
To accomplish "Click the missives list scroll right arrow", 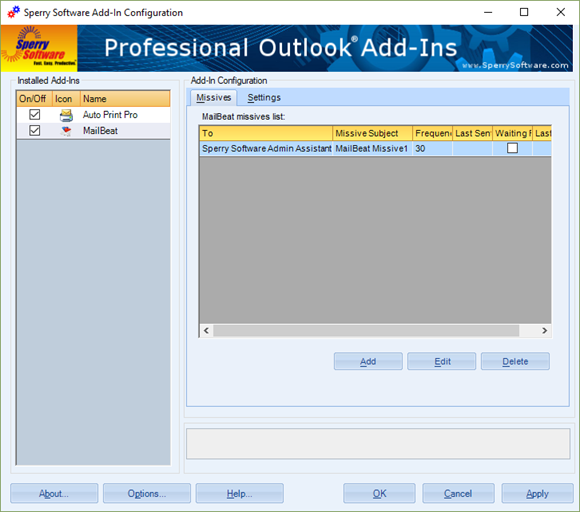I will pos(544,331).
